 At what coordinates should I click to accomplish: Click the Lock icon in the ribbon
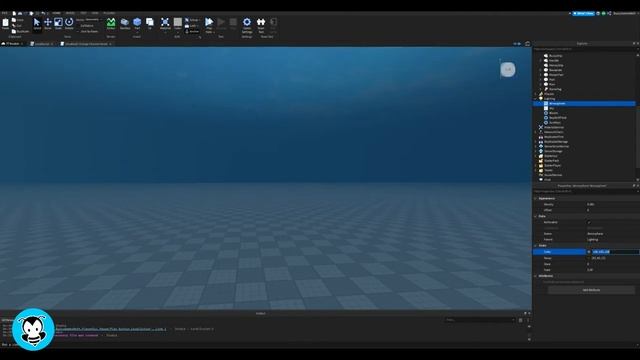click(187, 26)
